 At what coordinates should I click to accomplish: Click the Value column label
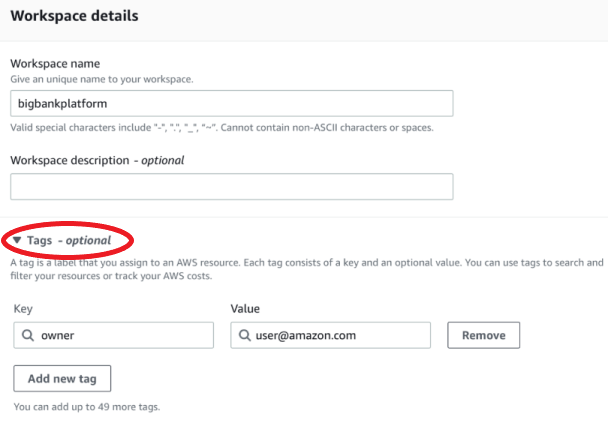coord(245,309)
